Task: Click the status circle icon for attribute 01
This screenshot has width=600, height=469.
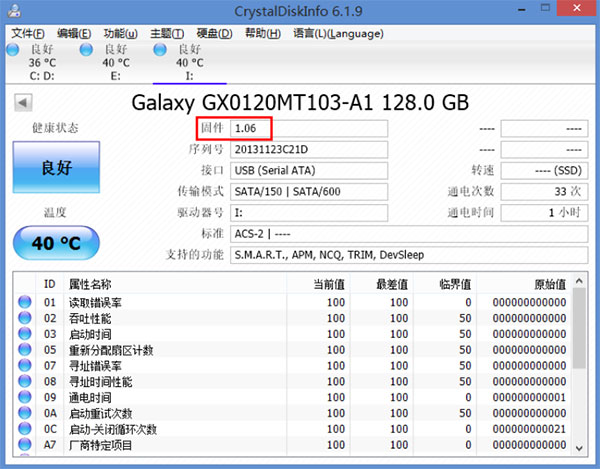Action: 25,302
